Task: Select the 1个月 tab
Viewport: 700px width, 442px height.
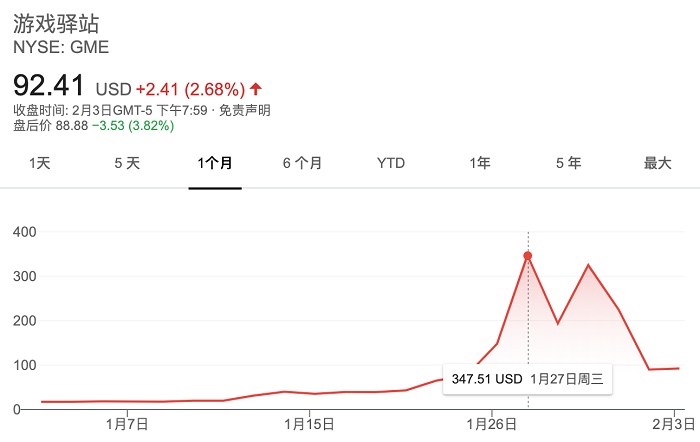Action: [x=215, y=163]
